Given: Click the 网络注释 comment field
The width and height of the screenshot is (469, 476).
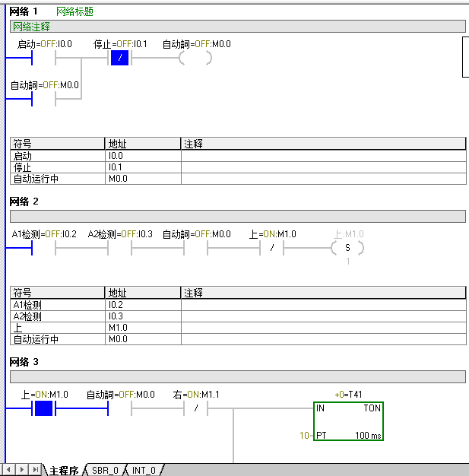Looking at the screenshot, I should [x=238, y=27].
